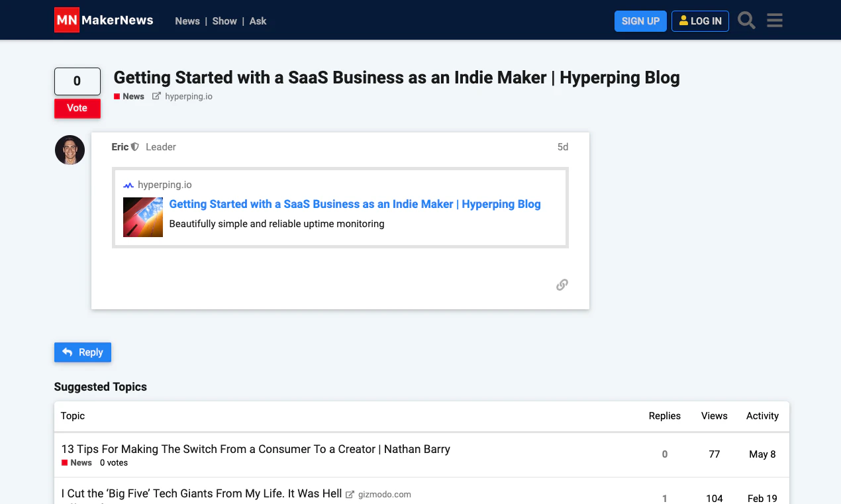Go to the Show nav item
The width and height of the screenshot is (841, 504).
224,21
